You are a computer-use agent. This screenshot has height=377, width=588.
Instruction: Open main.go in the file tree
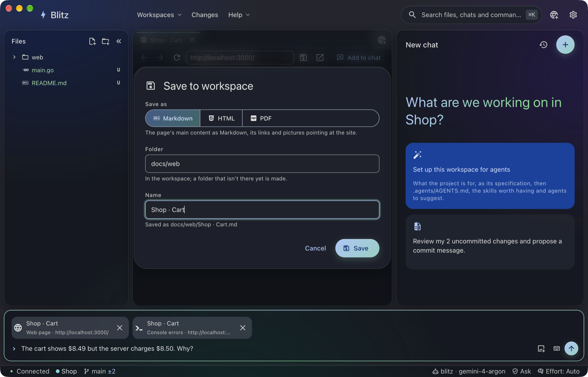(x=42, y=70)
